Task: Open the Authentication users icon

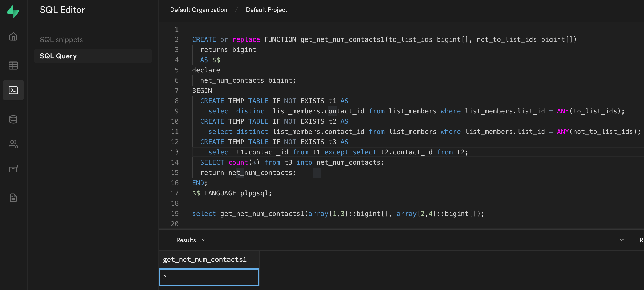Action: tap(13, 144)
